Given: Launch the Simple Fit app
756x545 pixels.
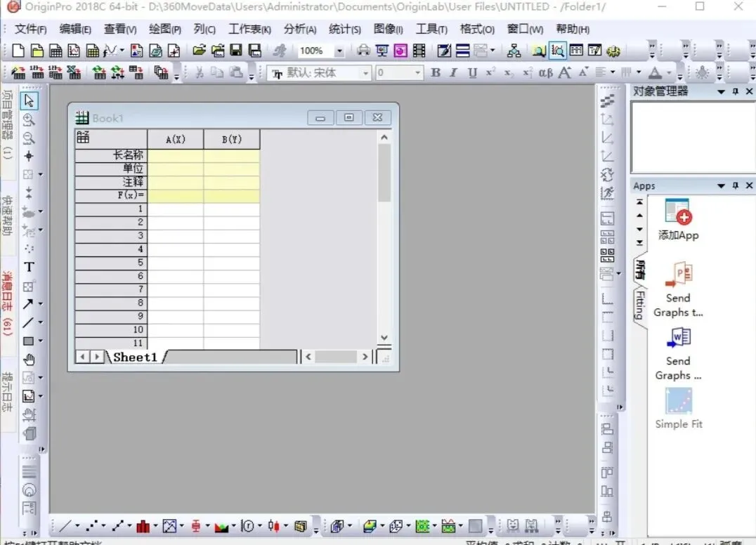Looking at the screenshot, I should pos(679,409).
